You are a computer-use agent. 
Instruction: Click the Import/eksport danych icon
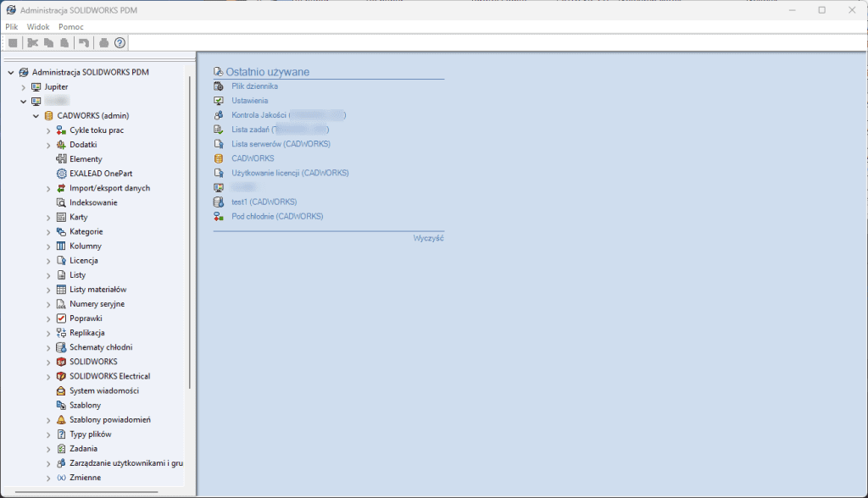click(x=61, y=188)
